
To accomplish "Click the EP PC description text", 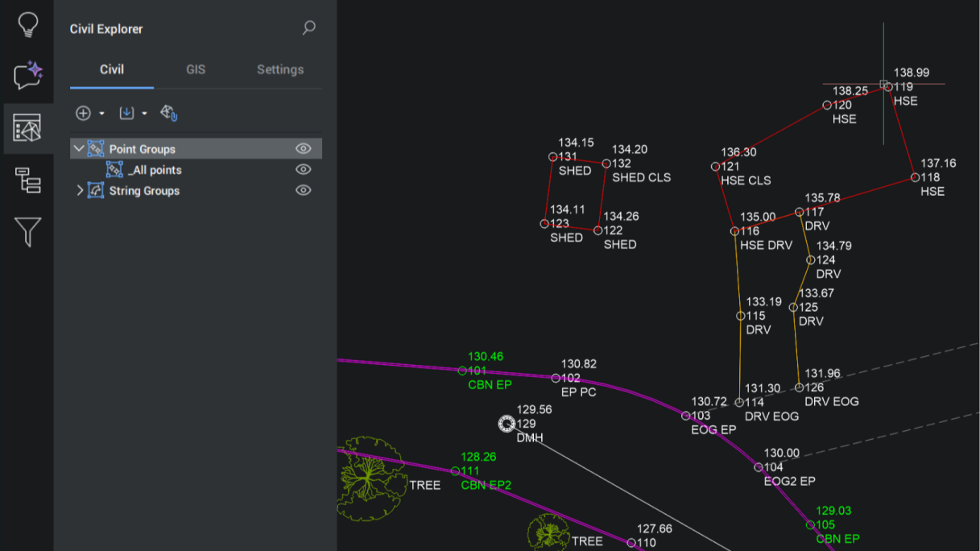I will pyautogui.click(x=579, y=392).
